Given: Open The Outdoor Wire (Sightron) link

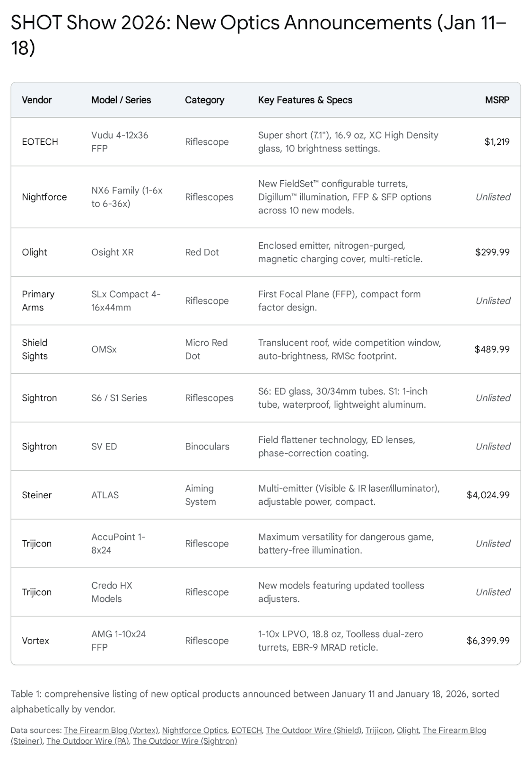Looking at the screenshot, I should (185, 741).
